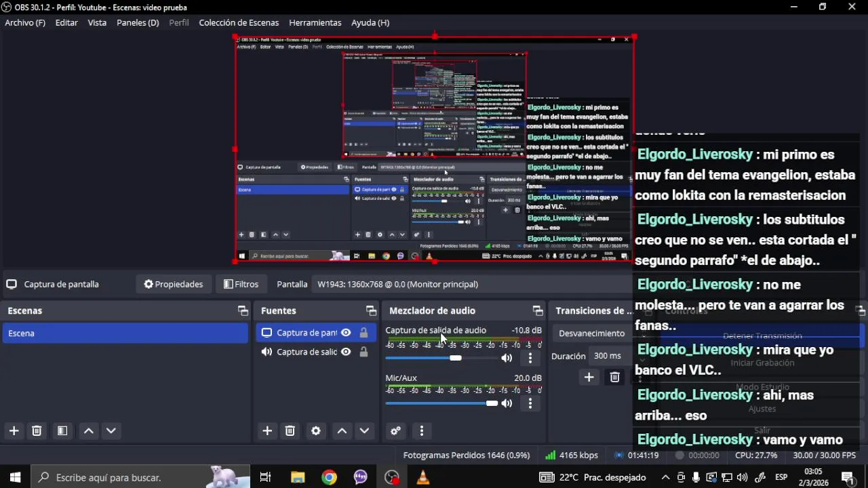Open source properties gear in the Fuentes toolbar
Viewport: 868px width, 488px height.
point(315,430)
